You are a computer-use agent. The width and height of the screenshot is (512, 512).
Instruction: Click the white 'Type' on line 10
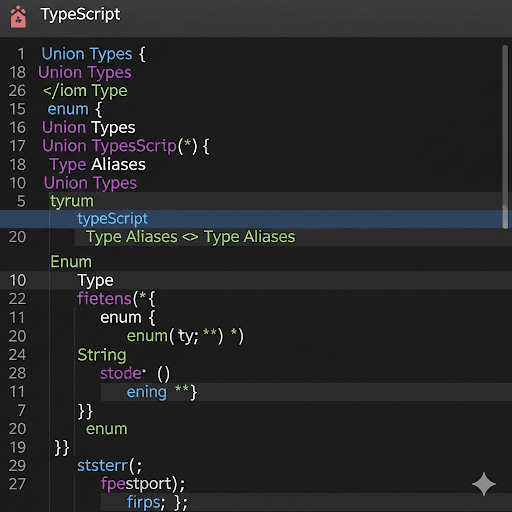click(95, 281)
